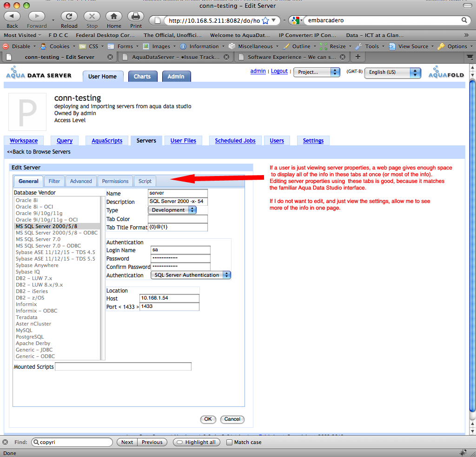The width and height of the screenshot is (476, 457).
Task: Click the Mounted Scripts input field
Action: pos(123,366)
